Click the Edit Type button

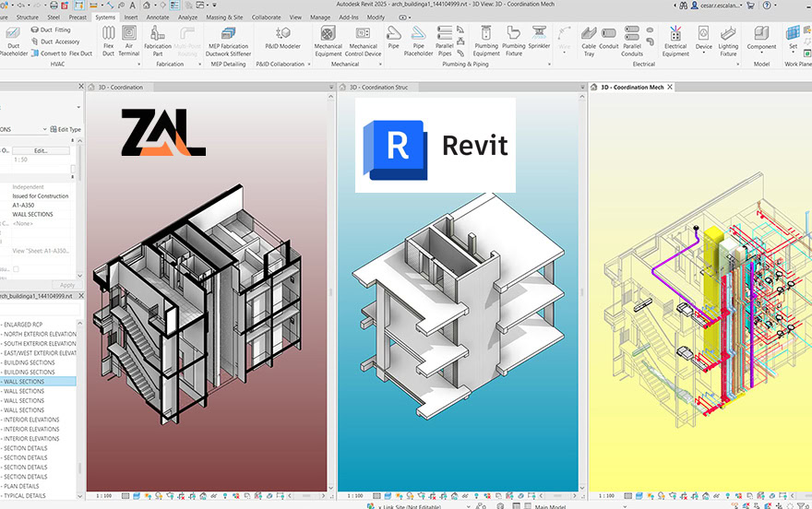coord(65,130)
